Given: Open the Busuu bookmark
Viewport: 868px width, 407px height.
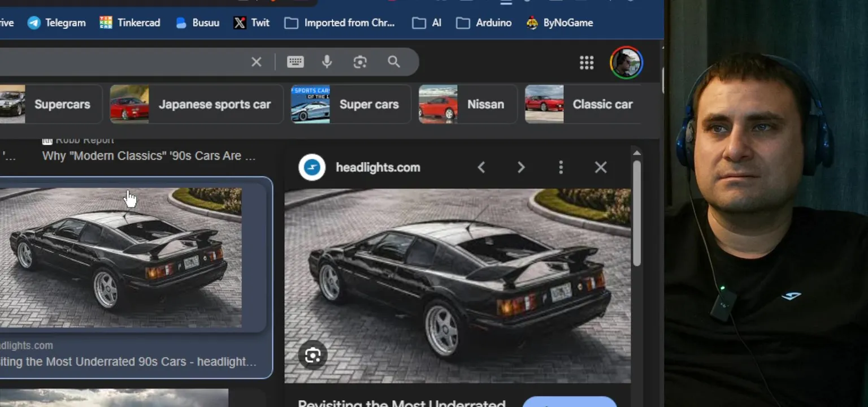Looking at the screenshot, I should [x=197, y=23].
